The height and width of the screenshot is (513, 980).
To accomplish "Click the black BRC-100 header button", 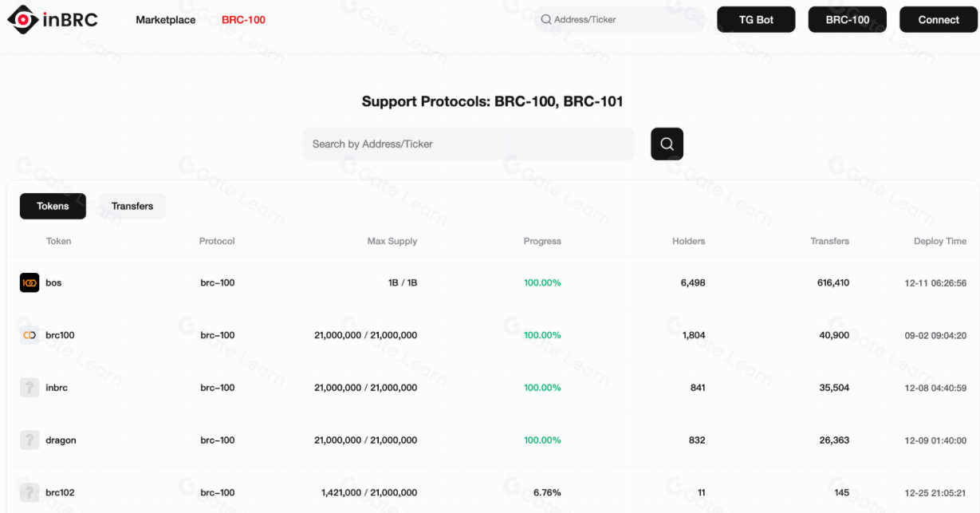I will [x=847, y=20].
